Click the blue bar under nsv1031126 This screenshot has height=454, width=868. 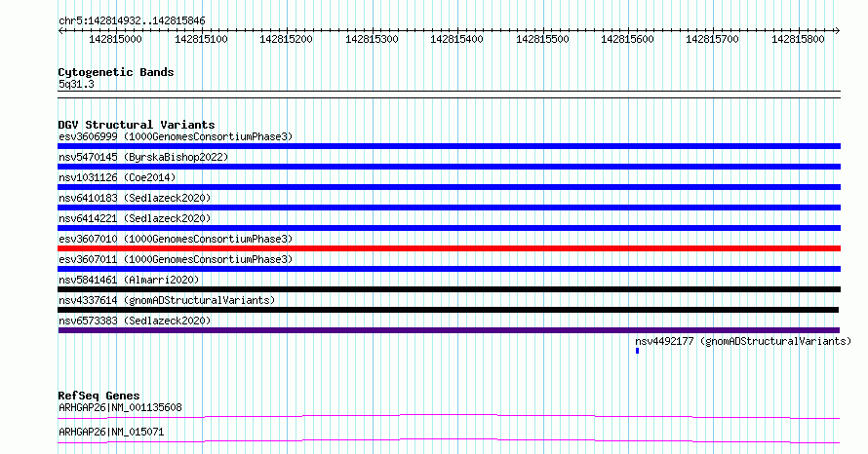449,187
